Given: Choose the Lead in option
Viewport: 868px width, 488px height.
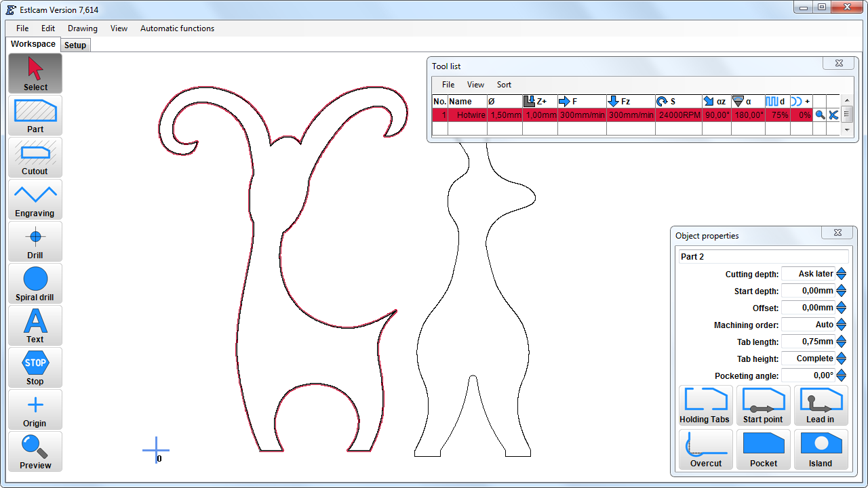Looking at the screenshot, I should click(821, 405).
